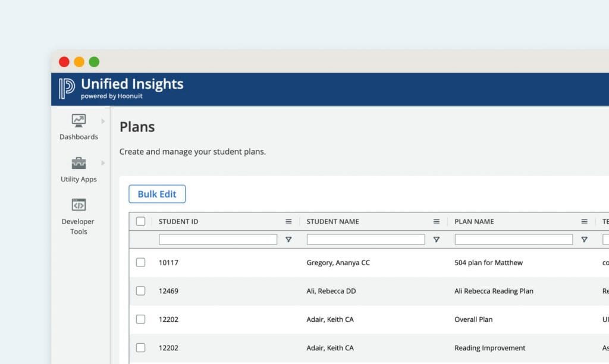Click the Bulk Edit button
Screen dimensions: 609x364
[157, 194]
